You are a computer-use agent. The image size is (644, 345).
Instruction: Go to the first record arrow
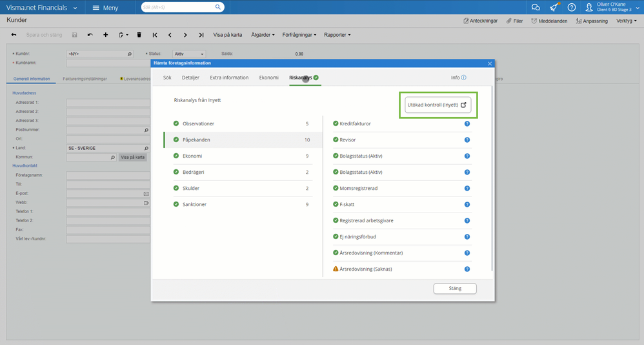[x=155, y=35]
